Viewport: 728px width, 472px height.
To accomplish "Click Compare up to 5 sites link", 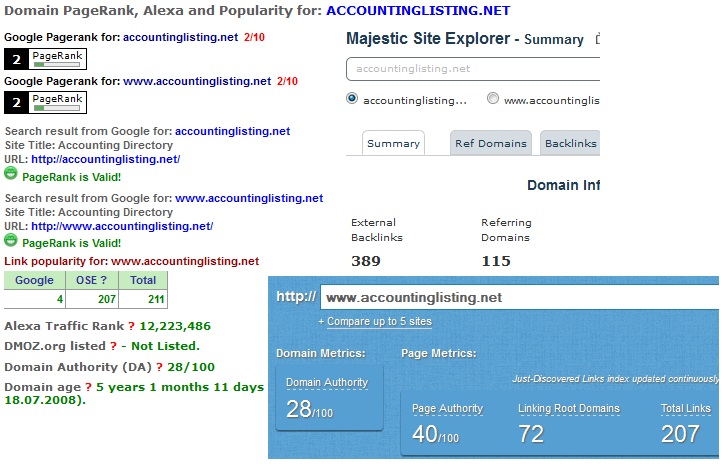I will pyautogui.click(x=379, y=321).
